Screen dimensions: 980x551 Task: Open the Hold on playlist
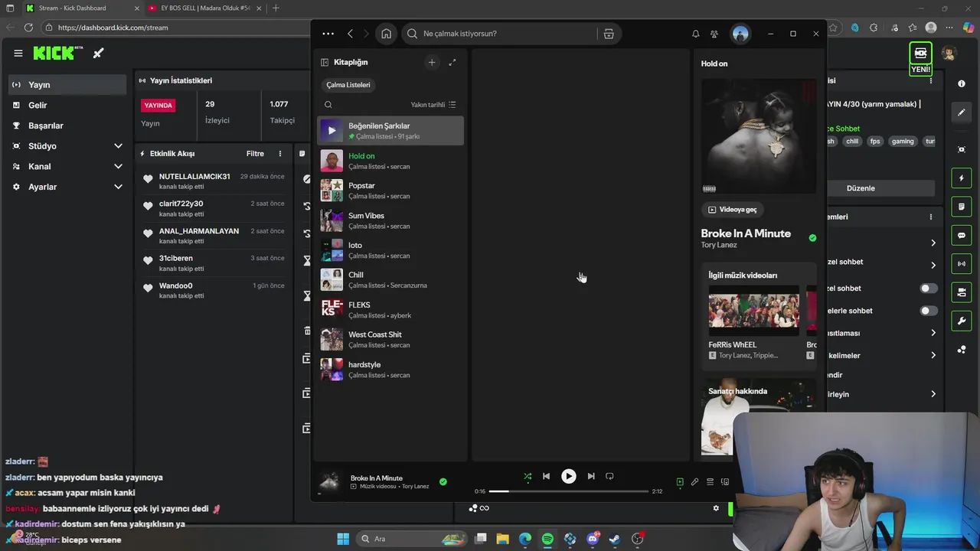pyautogui.click(x=390, y=161)
